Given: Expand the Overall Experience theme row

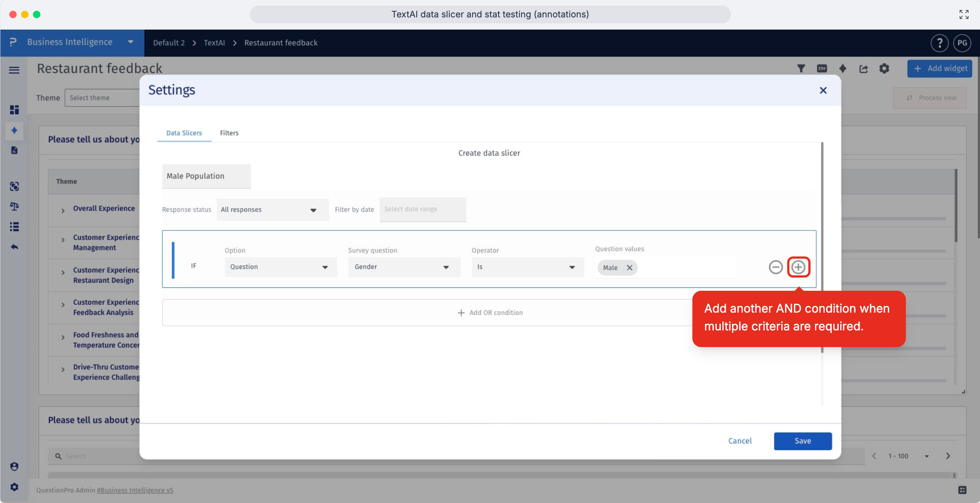Looking at the screenshot, I should 63,210.
